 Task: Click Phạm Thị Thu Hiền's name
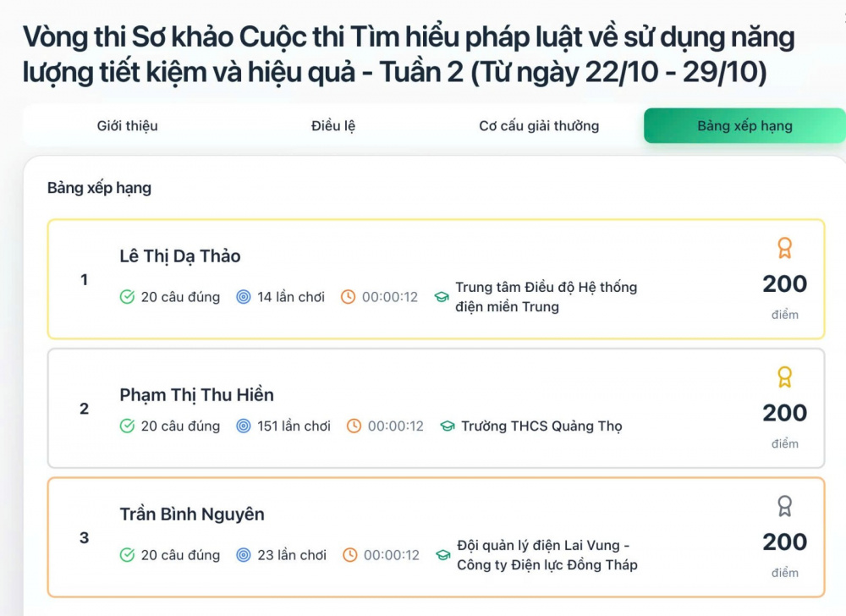(196, 393)
